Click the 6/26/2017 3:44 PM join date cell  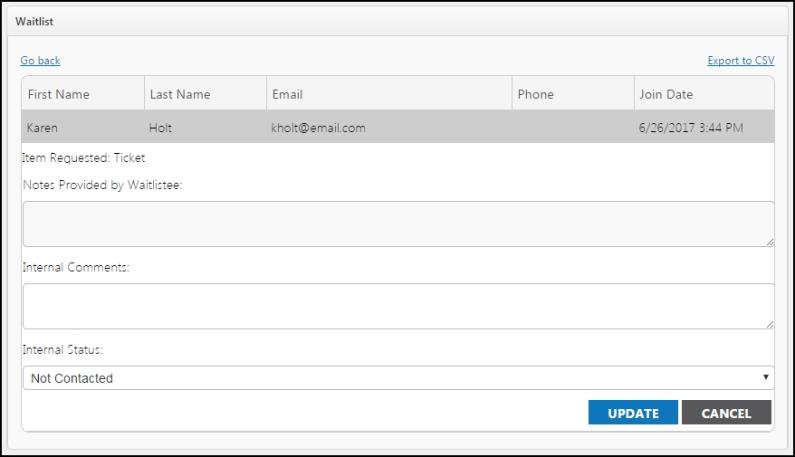point(691,128)
